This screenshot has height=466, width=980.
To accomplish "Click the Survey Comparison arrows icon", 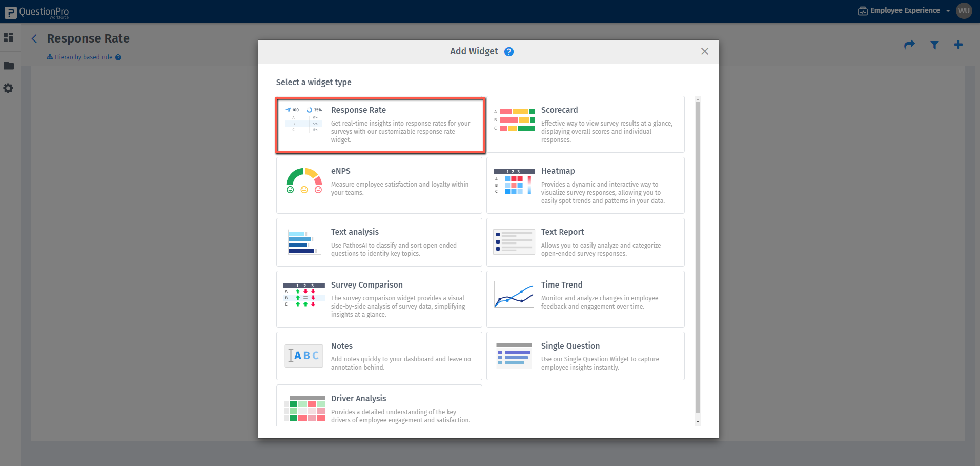I will pyautogui.click(x=304, y=295).
